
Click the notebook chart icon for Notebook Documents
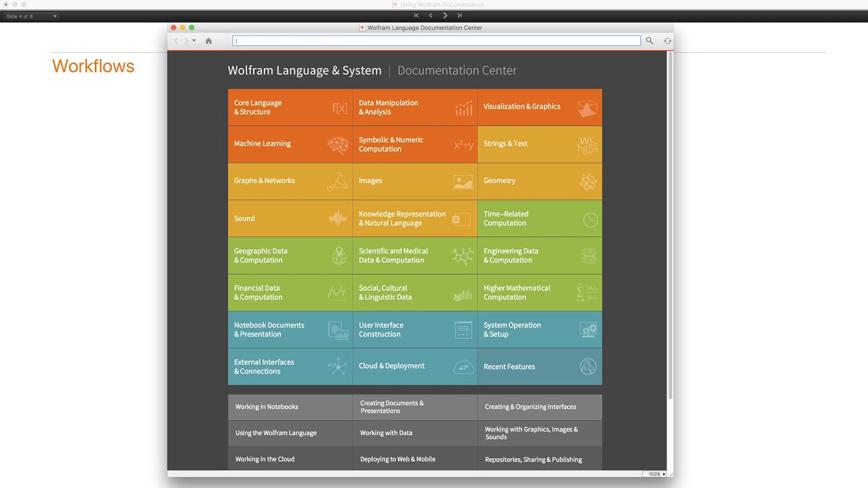[x=338, y=330]
